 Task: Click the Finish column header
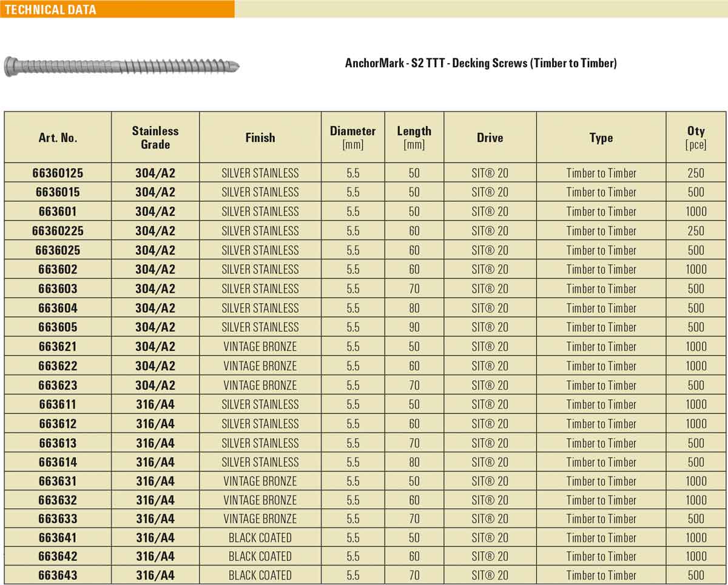260,138
